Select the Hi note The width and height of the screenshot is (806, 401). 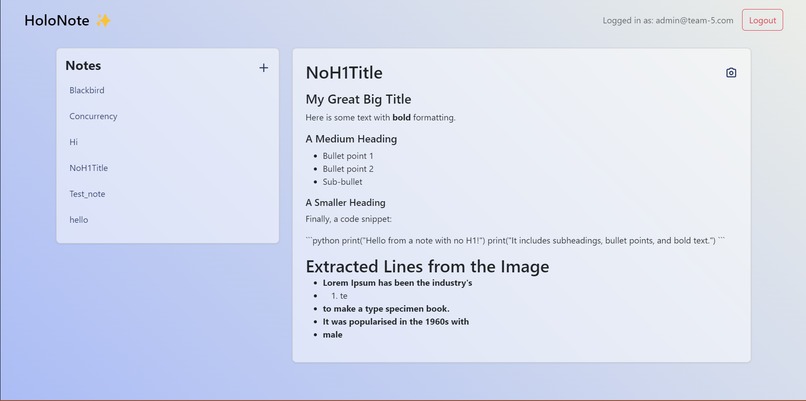tap(74, 142)
